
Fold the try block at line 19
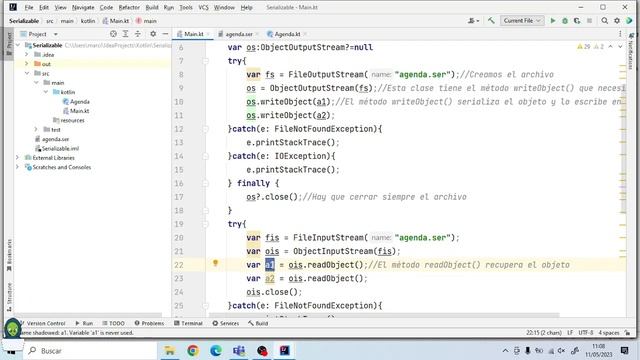(206, 224)
